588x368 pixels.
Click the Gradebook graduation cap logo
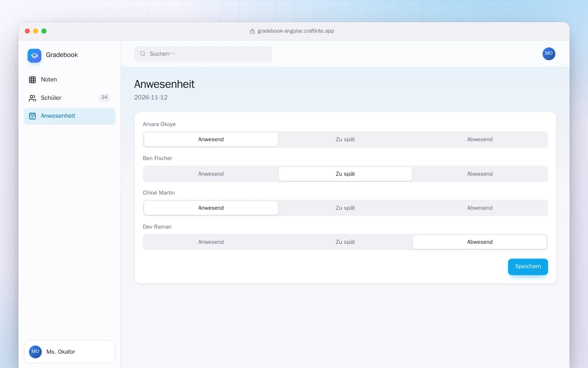coord(34,56)
